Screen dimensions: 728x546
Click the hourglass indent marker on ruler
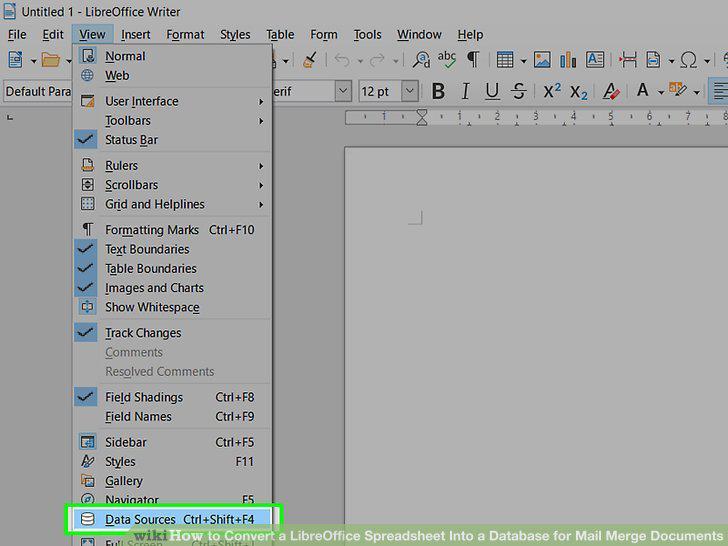pos(422,117)
